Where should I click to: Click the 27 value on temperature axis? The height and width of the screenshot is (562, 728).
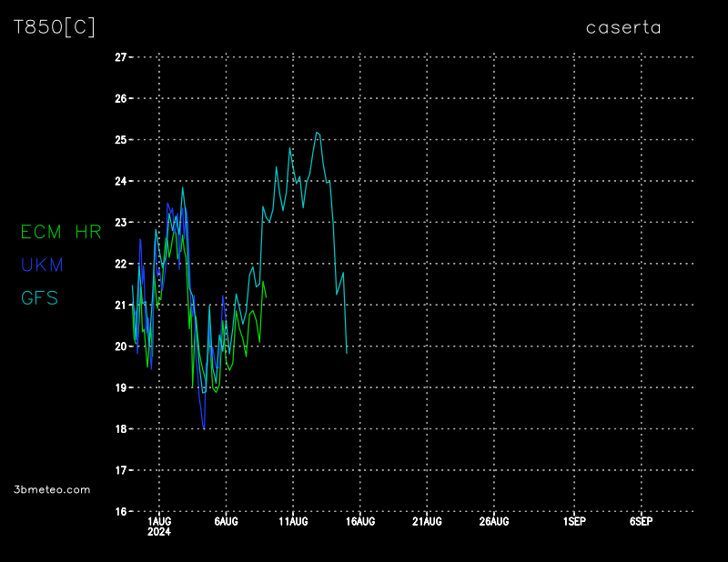tap(120, 56)
